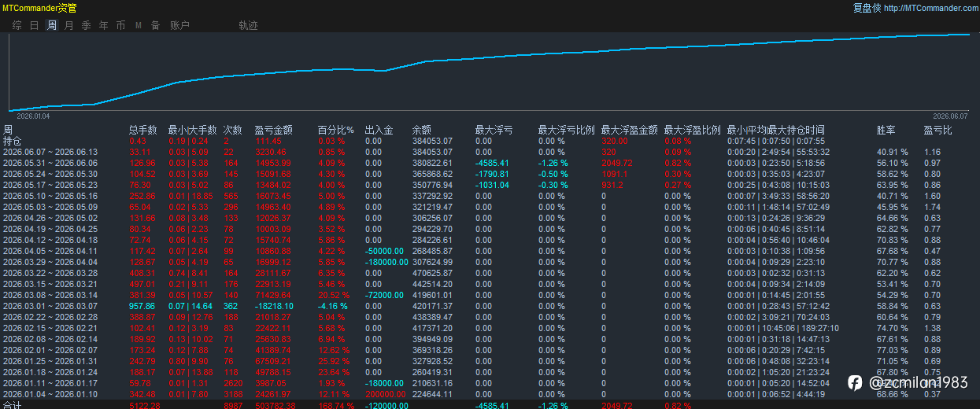Screen dimensions: 980x409
Task: Select the 日 daily view tab
Action: click(34, 25)
